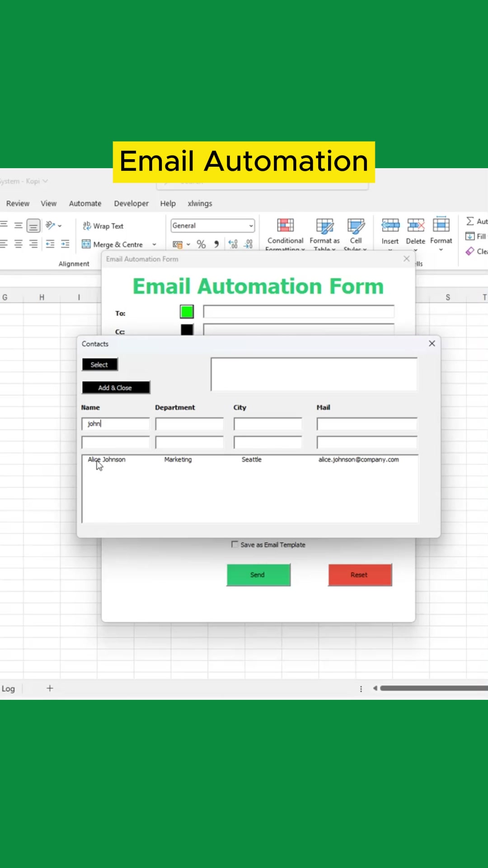488x868 pixels.
Task: Click the Add & Close button
Action: pyautogui.click(x=116, y=387)
